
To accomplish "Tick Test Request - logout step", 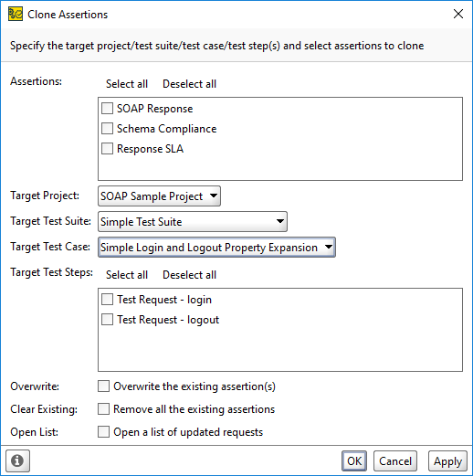I will pyautogui.click(x=107, y=319).
